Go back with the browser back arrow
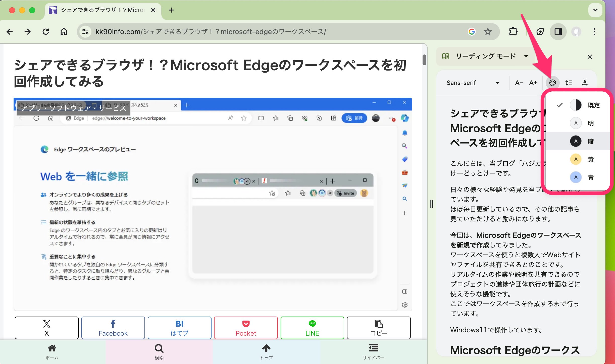This screenshot has width=615, height=364. point(10,32)
